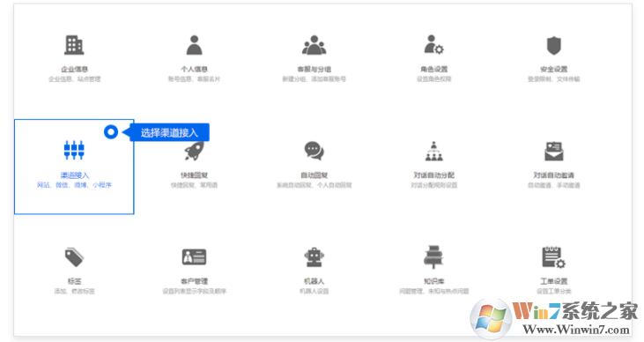Click the 企业信息、站点管理 subtitle
Viewport: 644px width, 342px height.
click(x=74, y=79)
